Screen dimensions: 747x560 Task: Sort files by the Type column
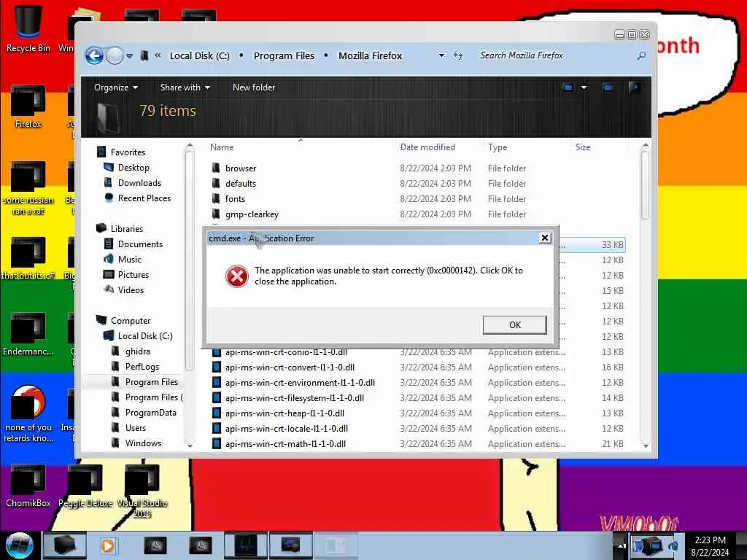coord(498,147)
